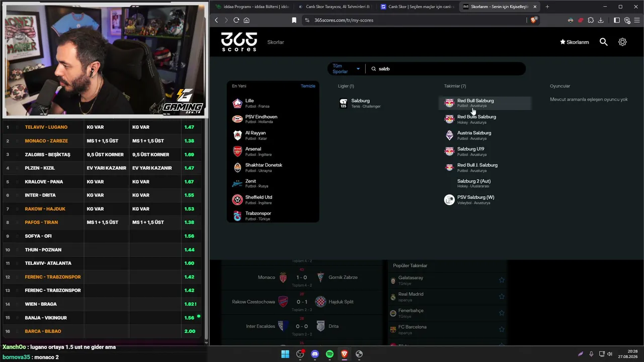This screenshot has height=362, width=644.
Task: Open the browser hamburger menu
Action: click(637, 20)
